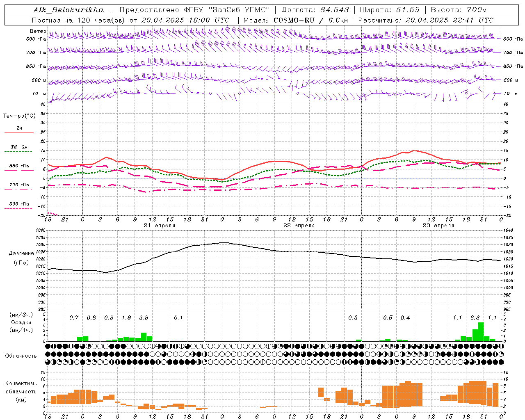525x420 pixels.
Task: Click the date label 22 апреля
Action: point(299,226)
